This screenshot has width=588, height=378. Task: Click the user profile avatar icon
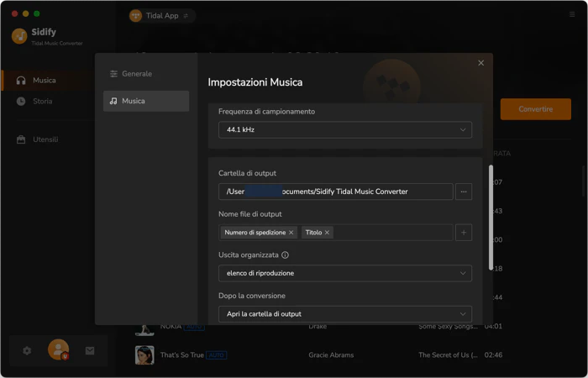[x=59, y=349]
